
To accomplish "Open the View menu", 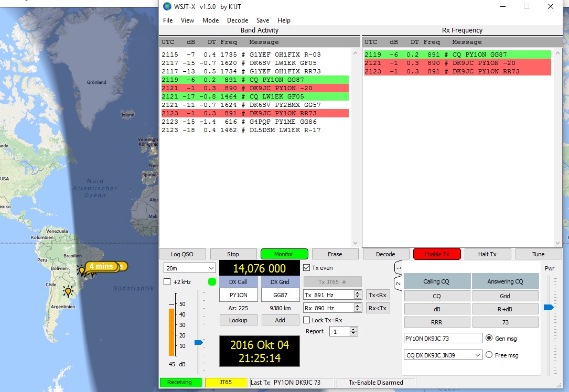I will point(187,20).
